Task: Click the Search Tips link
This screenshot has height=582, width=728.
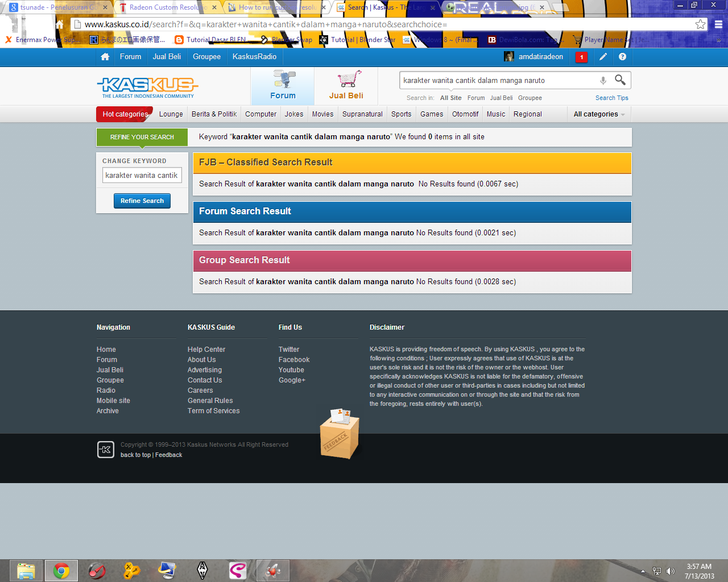Action: [x=612, y=98]
